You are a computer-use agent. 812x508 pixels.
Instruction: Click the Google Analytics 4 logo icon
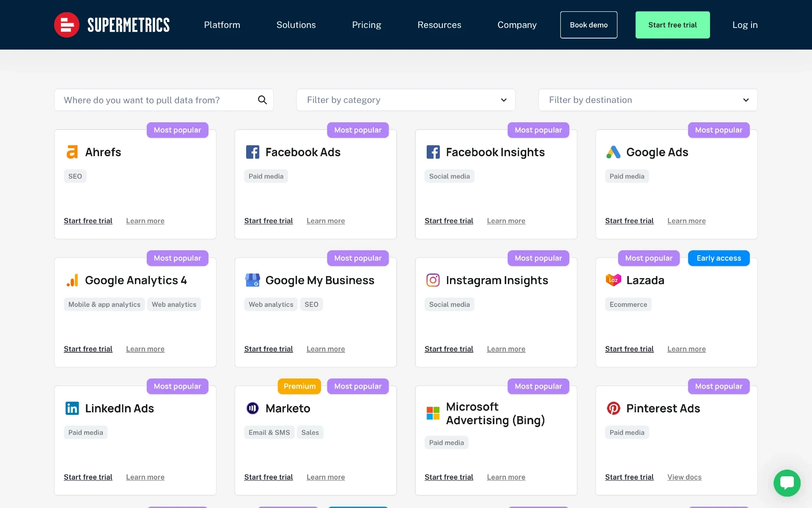pyautogui.click(x=72, y=280)
